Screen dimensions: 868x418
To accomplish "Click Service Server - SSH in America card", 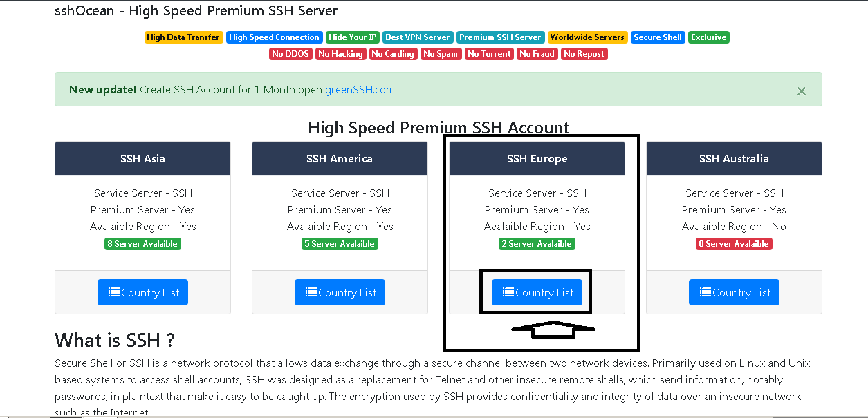I will pyautogui.click(x=340, y=193).
